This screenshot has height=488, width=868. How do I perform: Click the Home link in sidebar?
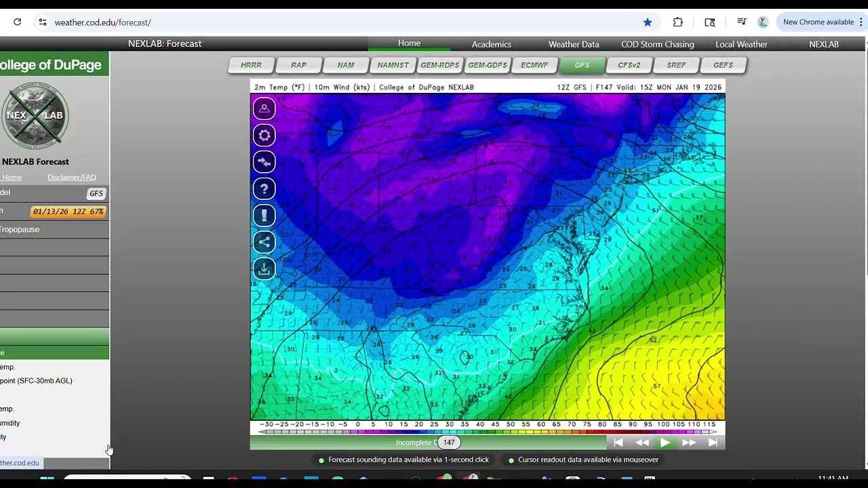pyautogui.click(x=11, y=178)
